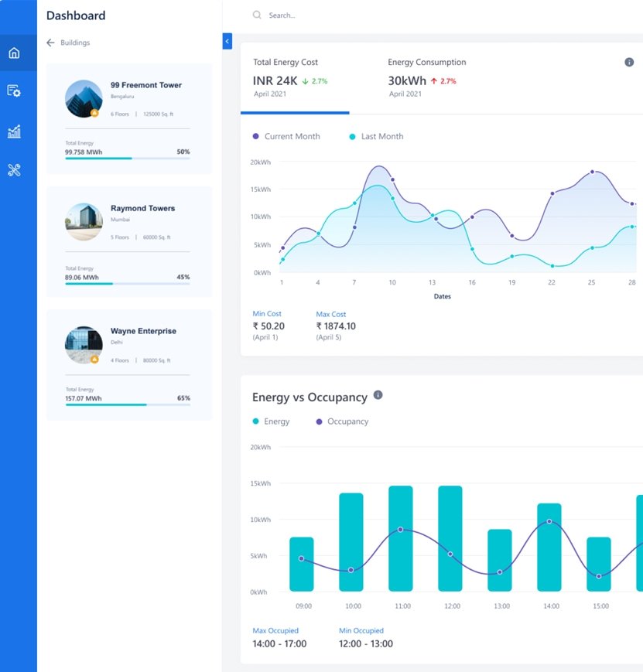The image size is (643, 672).
Task: Collapse the buildings side panel
Action: tap(227, 41)
